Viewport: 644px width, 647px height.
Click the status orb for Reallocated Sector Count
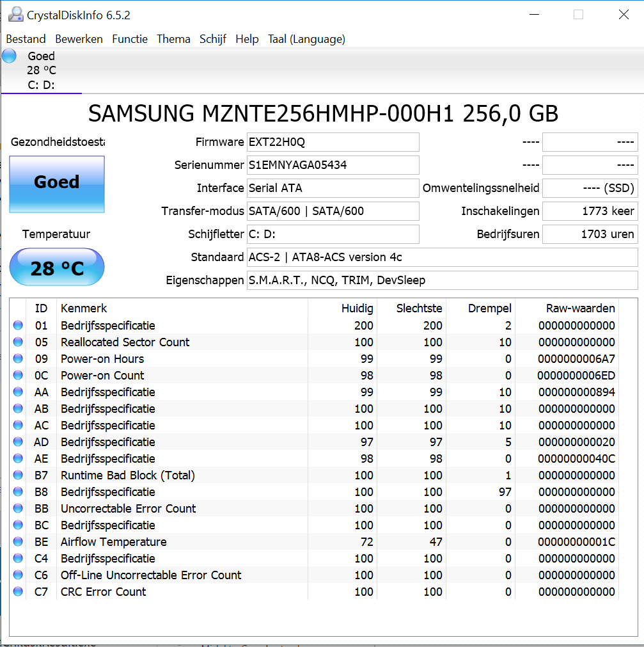(18, 342)
